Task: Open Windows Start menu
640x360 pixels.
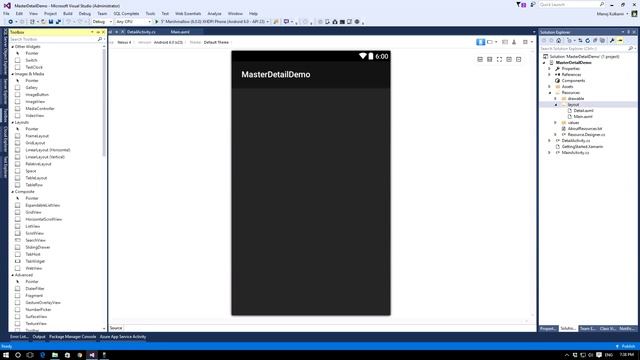Action: click(6, 355)
